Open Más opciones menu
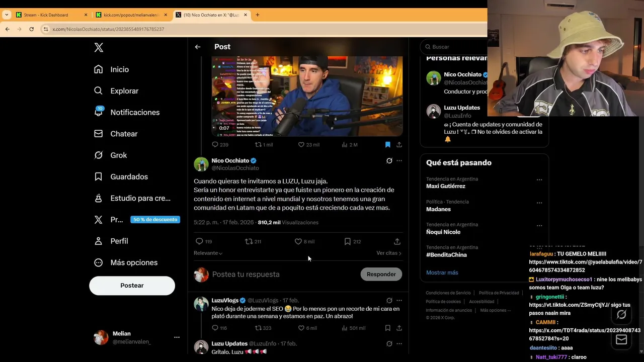This screenshot has height=362, width=644. coord(126,262)
